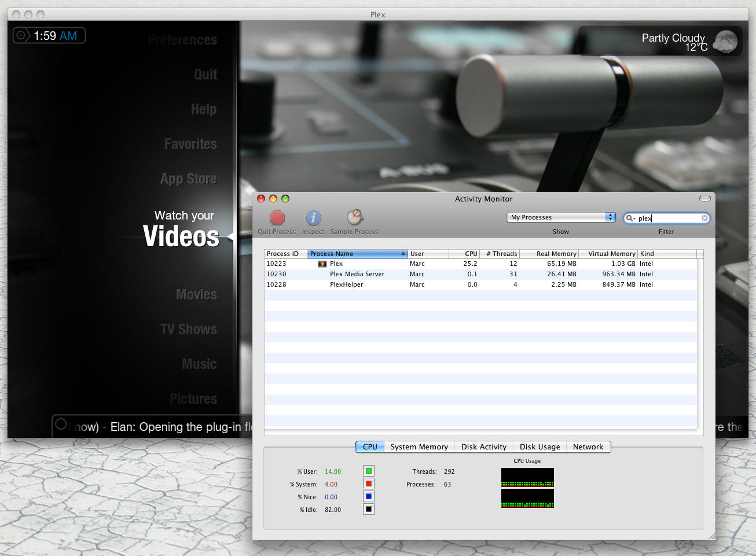Click the black % Idle color swatch
The height and width of the screenshot is (556, 756).
click(x=369, y=509)
